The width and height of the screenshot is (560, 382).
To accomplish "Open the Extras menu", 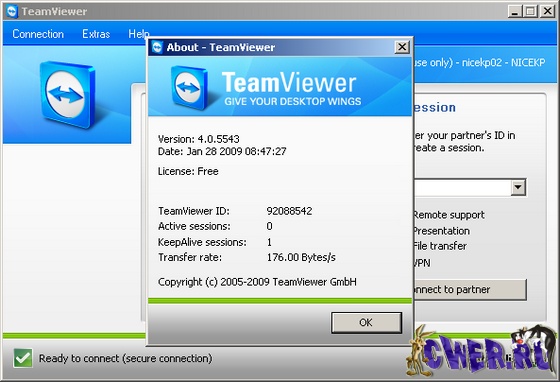I will tap(96, 34).
